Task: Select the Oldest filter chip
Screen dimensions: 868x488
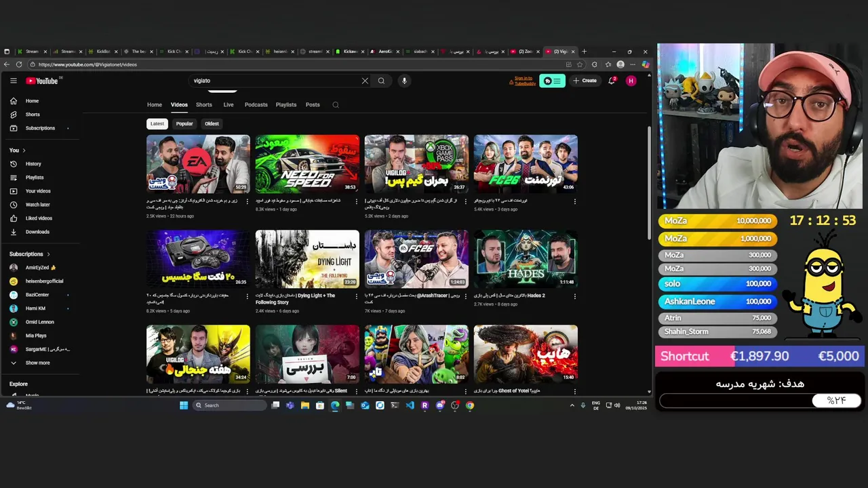Action: point(212,124)
